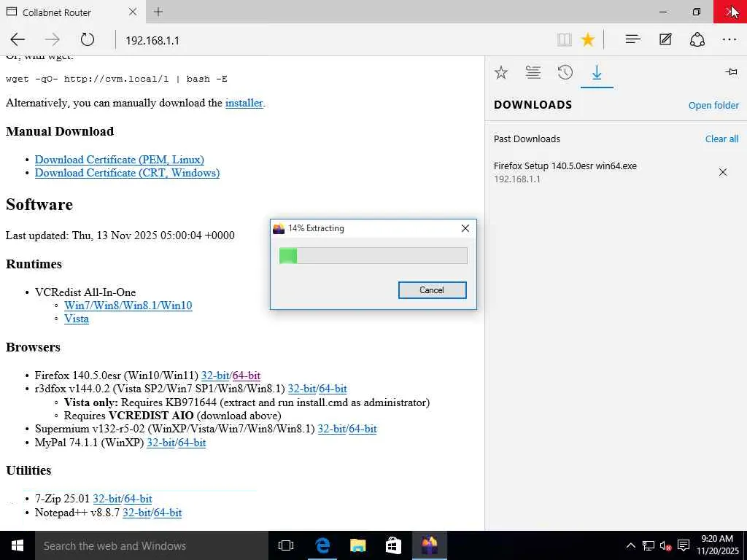Click the Search the web and Windows box
This screenshot has height=560, width=747.
152,545
